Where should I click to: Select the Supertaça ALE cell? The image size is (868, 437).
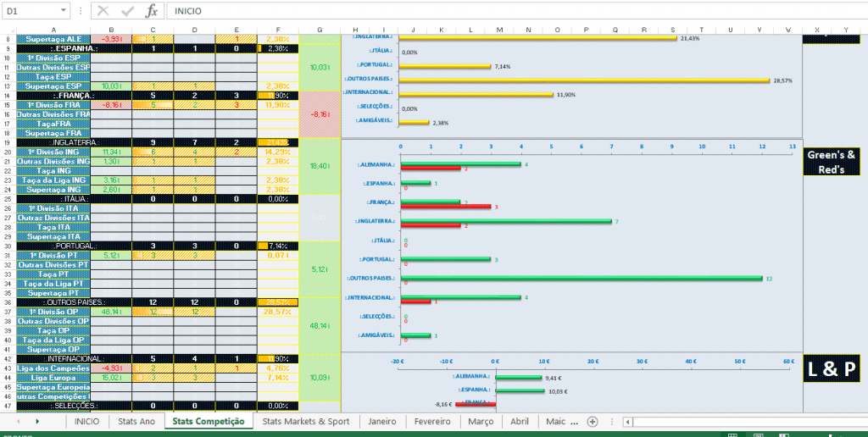click(x=53, y=39)
